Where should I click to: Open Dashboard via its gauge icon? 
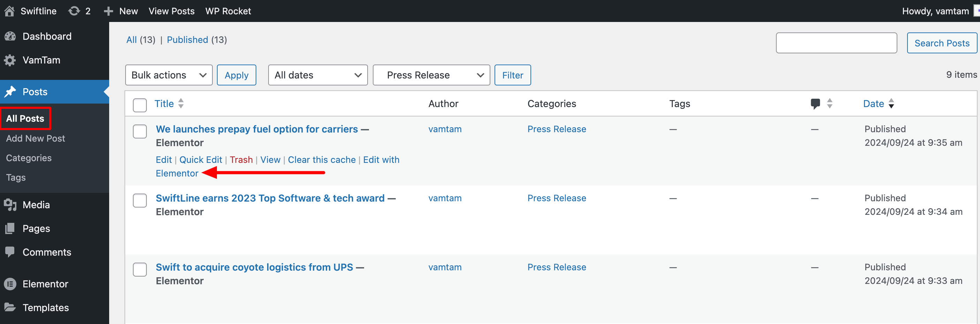pyautogui.click(x=10, y=36)
